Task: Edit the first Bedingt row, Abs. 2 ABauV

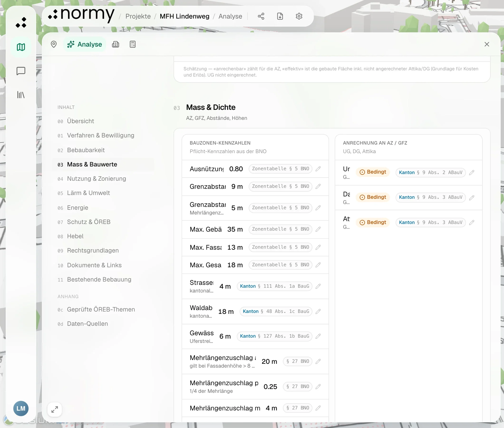Action: (x=471, y=173)
